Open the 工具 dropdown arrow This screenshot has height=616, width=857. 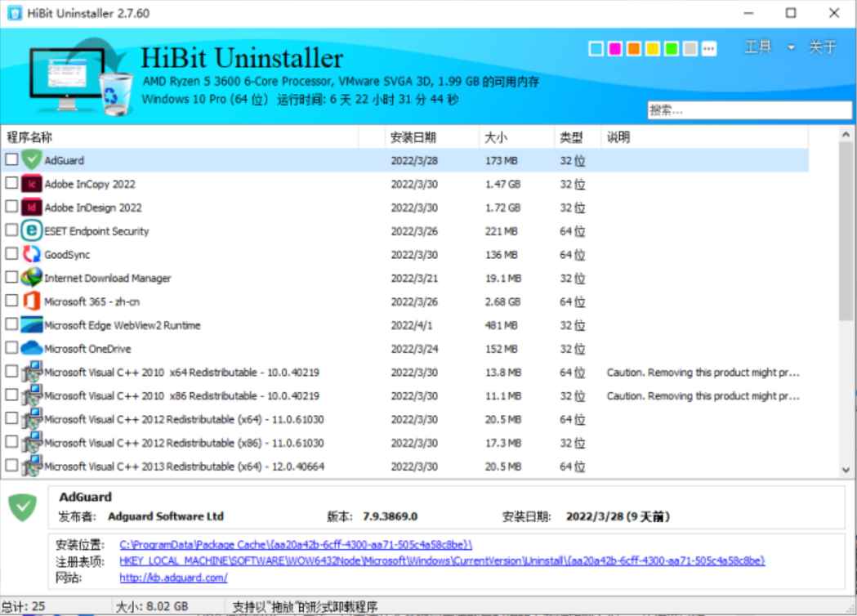pos(789,48)
